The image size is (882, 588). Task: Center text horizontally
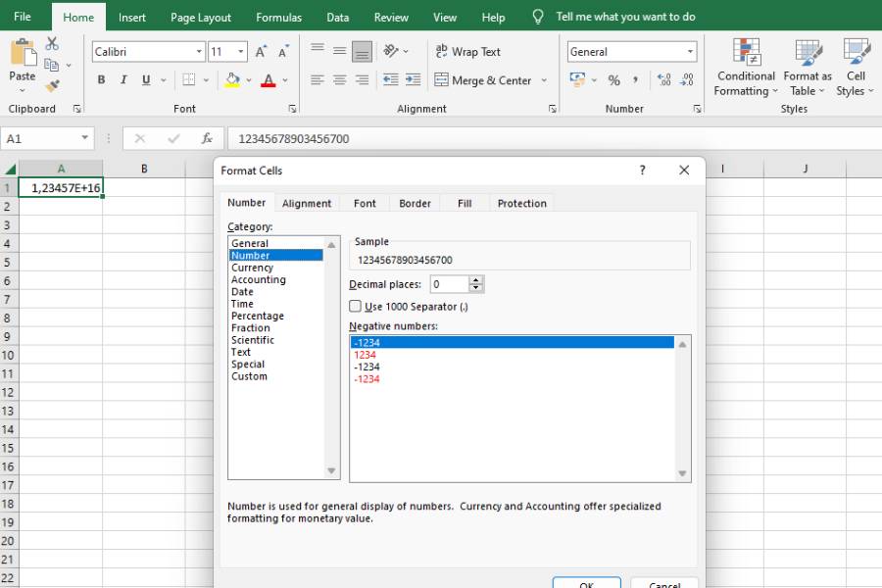coord(339,80)
